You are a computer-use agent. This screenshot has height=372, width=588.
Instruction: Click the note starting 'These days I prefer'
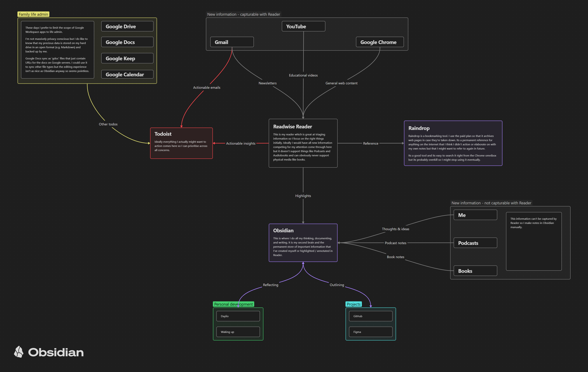click(x=57, y=50)
